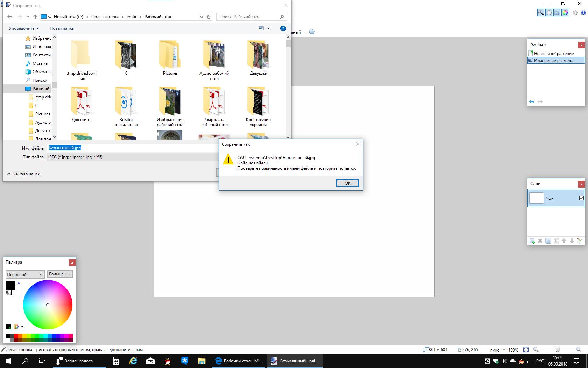
Task: Duplicate layer icon in Layers panel
Action: (548, 241)
